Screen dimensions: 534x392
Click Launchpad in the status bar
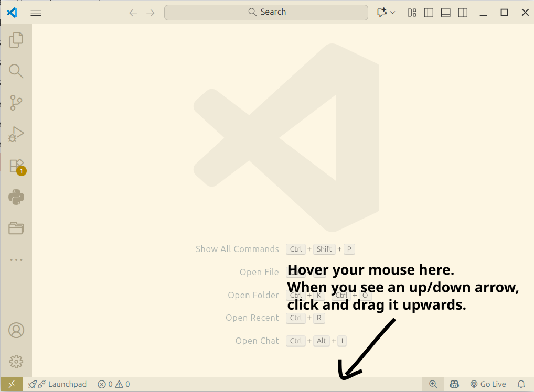[x=58, y=384]
